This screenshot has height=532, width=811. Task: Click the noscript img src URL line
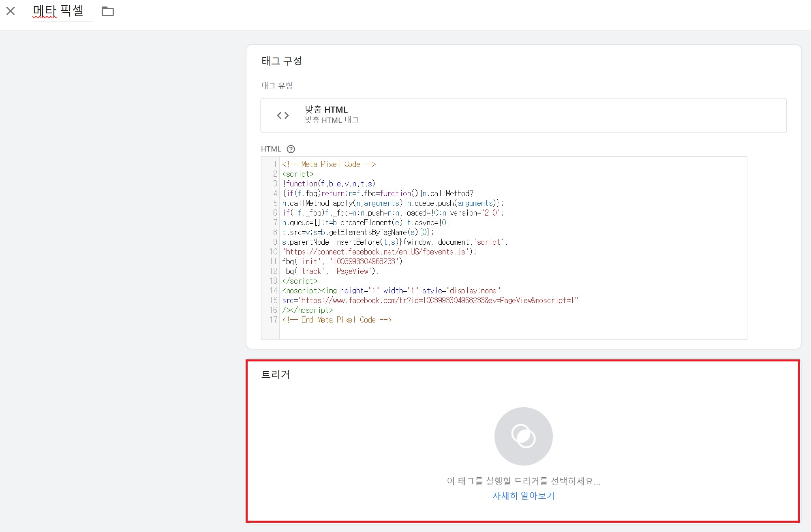(x=430, y=300)
